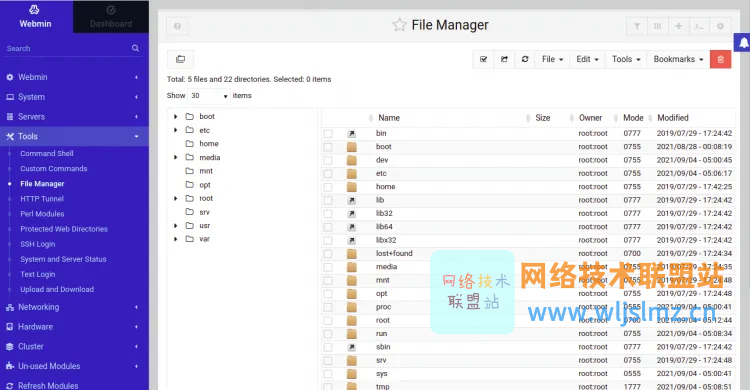The height and width of the screenshot is (390, 750).
Task: Sort file list by Size column
Action: (542, 118)
